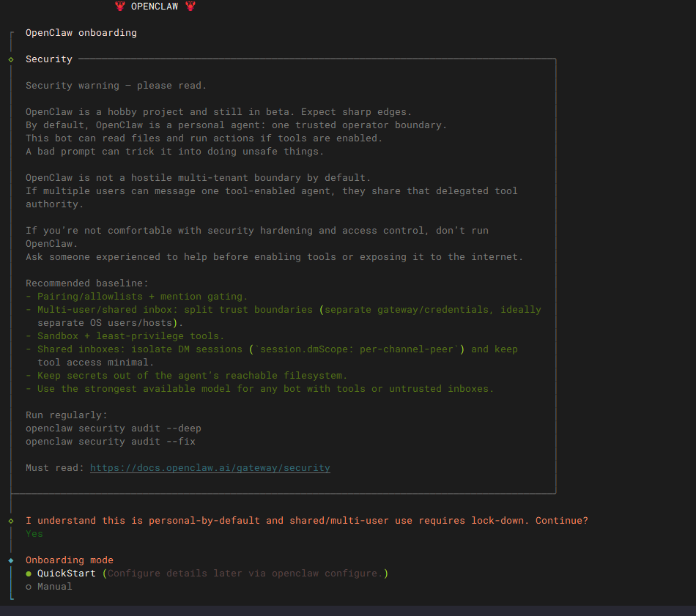The width and height of the screenshot is (696, 616).
Task: Click the 'This bot can read files' line
Action: (204, 138)
